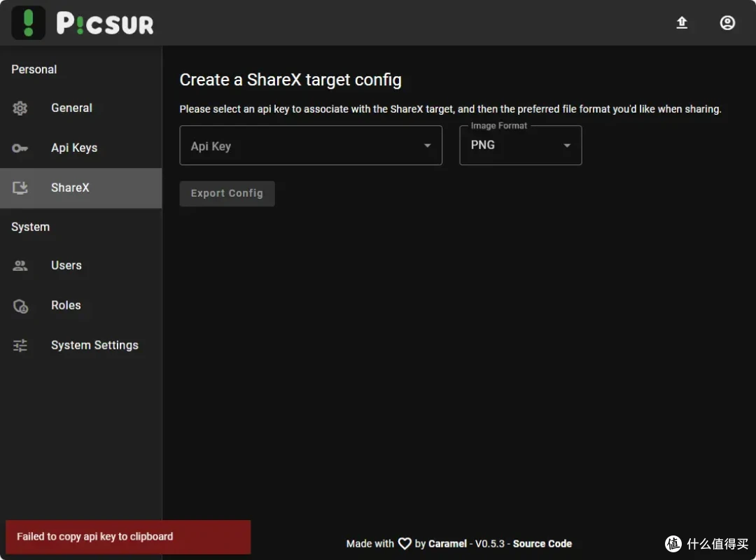This screenshot has width=756, height=560.
Task: Click the sliders icon beside System Settings
Action: point(20,345)
